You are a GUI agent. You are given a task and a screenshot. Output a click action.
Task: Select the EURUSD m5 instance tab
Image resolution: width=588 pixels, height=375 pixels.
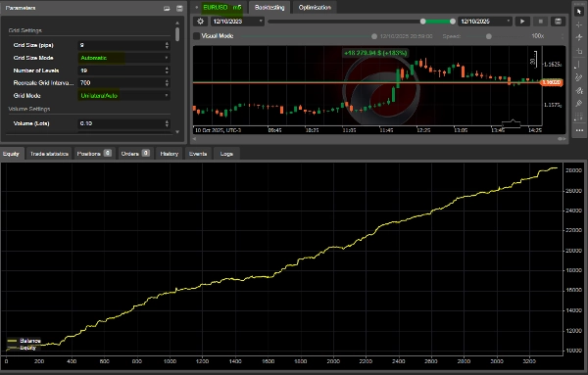pos(222,8)
